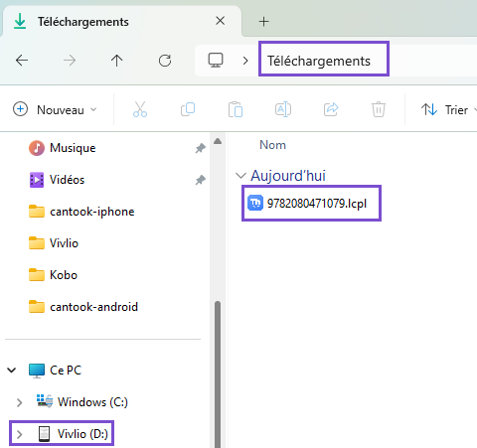This screenshot has width=477, height=448.
Task: Go up one folder level
Action: (x=116, y=61)
